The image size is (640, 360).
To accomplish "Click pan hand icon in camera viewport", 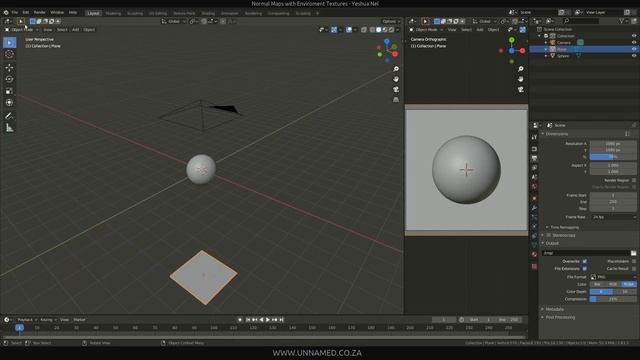I will (x=520, y=79).
